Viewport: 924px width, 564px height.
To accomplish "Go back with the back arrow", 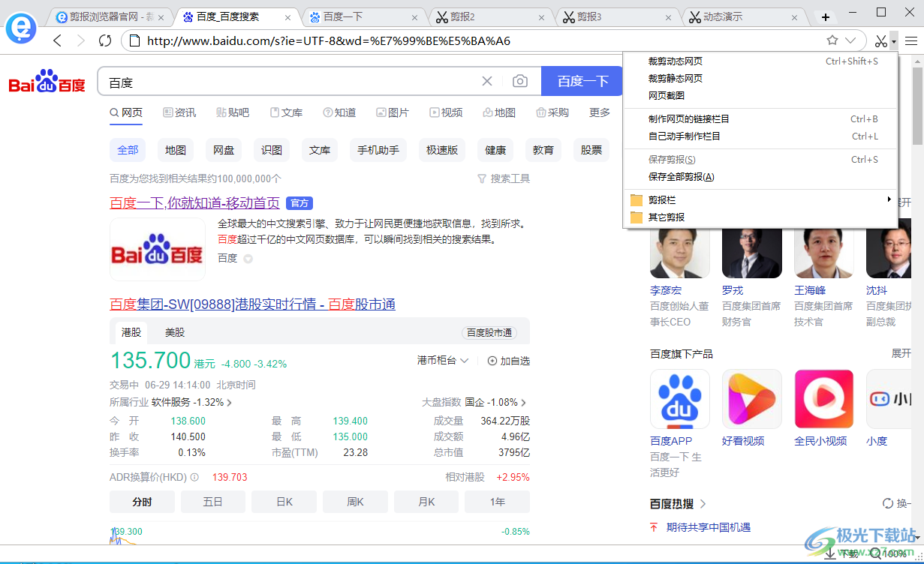I will coord(58,40).
